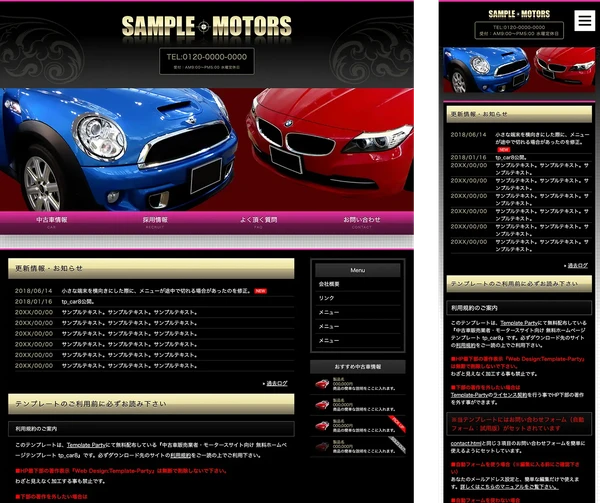Click the Menu header of the sidebar box
Viewport: 600px width, 503px height.
coord(358,270)
